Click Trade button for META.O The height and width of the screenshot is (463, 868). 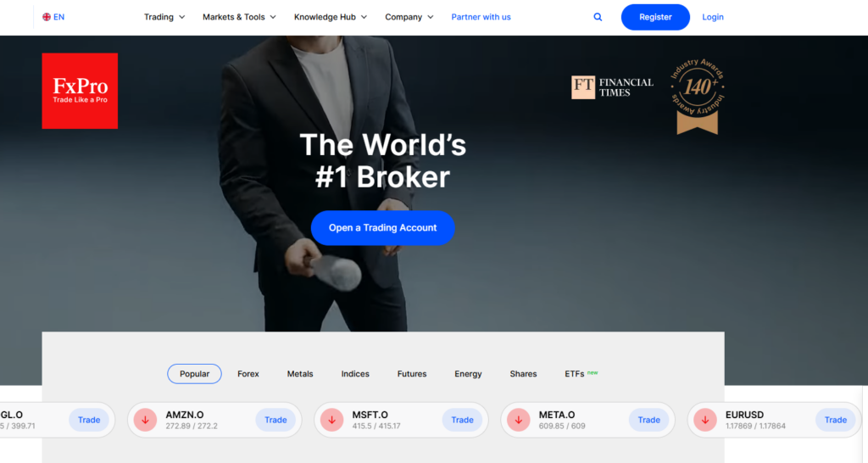[648, 420]
